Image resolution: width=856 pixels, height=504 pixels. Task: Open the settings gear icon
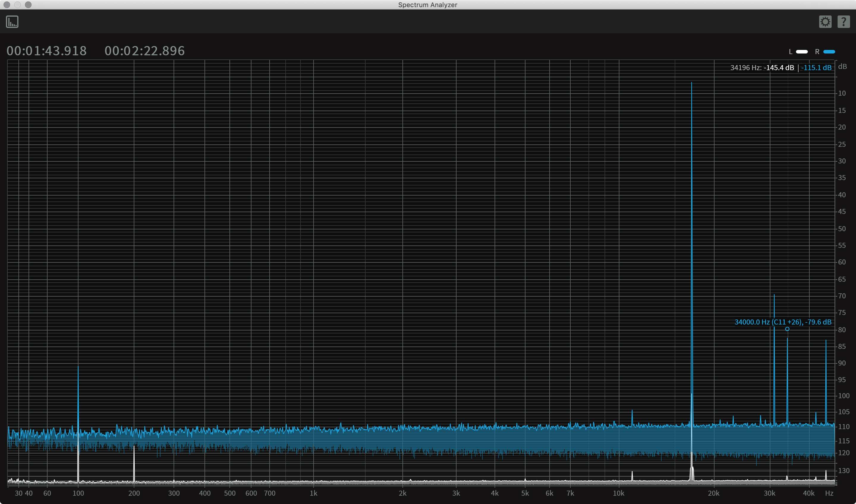click(x=825, y=22)
